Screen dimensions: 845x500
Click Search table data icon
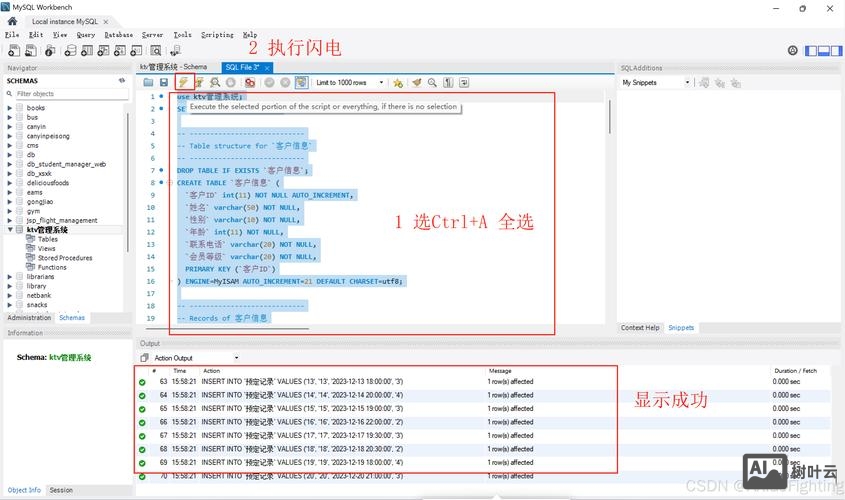pyautogui.click(x=156, y=51)
